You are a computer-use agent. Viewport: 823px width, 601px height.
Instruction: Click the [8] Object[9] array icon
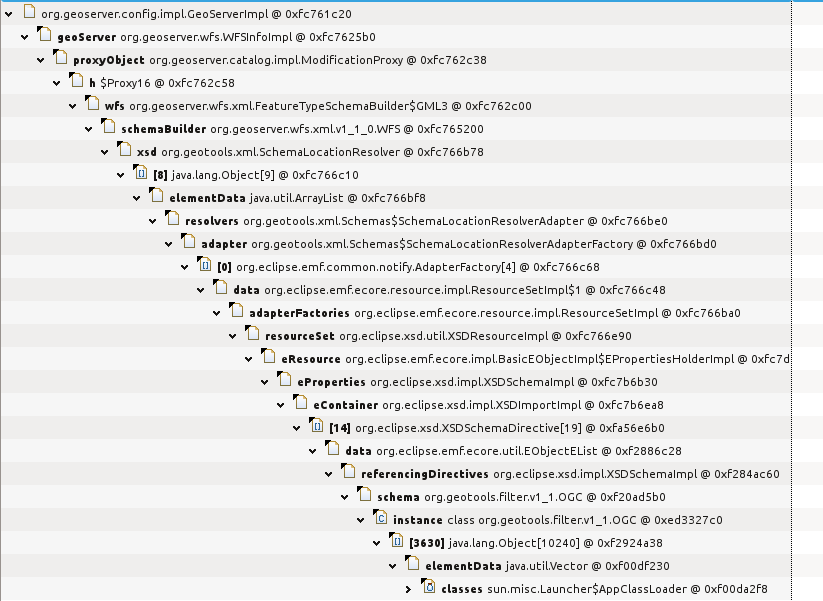pos(141,173)
